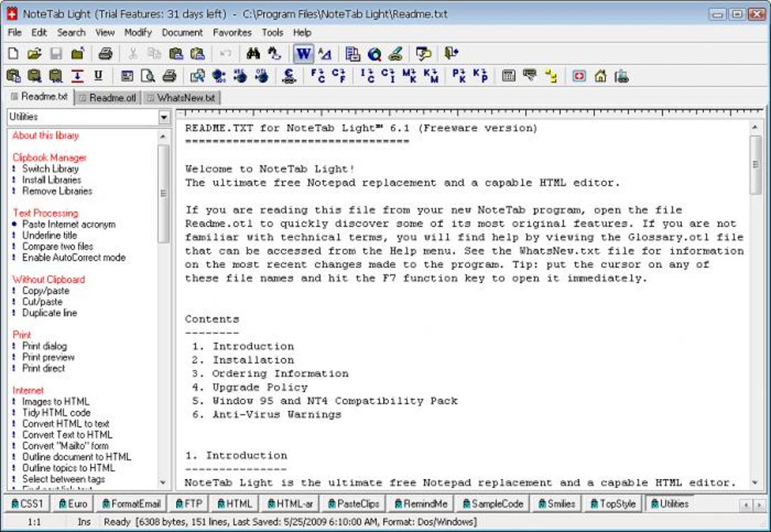The width and height of the screenshot is (771, 532).
Task: Open the Tools menu
Action: pyautogui.click(x=272, y=32)
